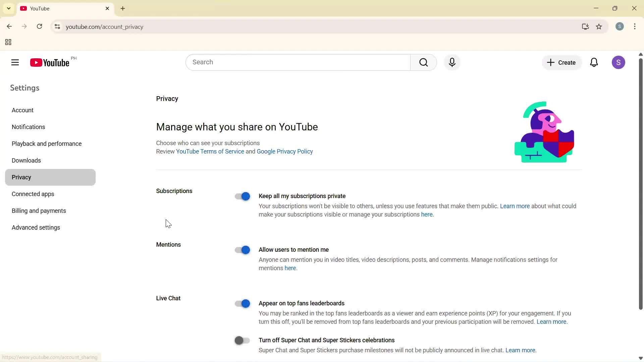Viewport: 644px width, 362px height.
Task: Open the notifications bell
Action: 594,62
